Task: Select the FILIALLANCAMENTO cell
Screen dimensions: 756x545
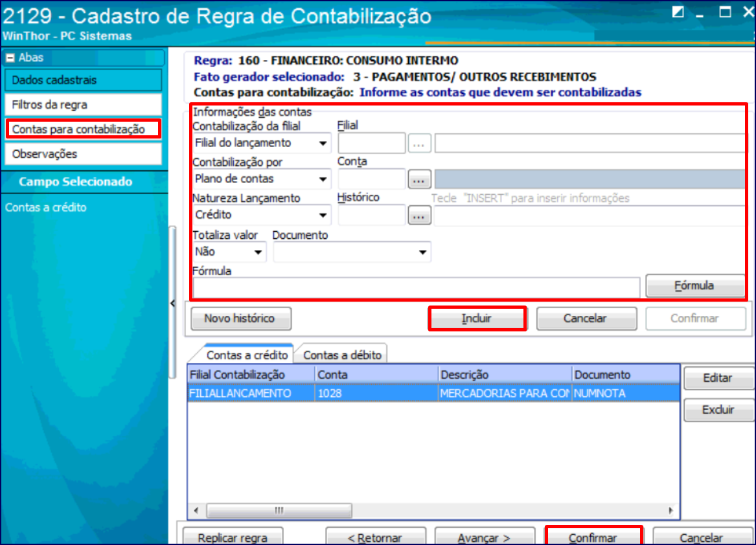Action: coord(251,393)
